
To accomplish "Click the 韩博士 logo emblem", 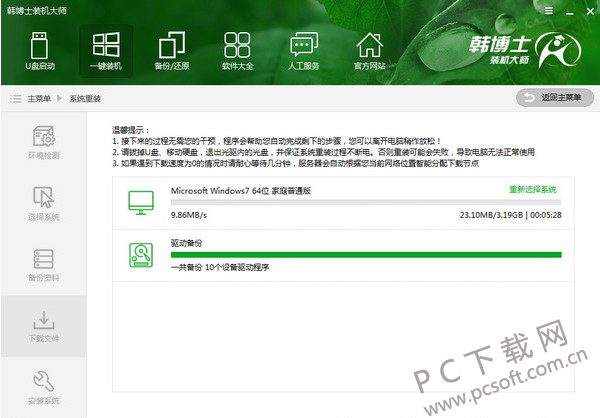I will (x=557, y=50).
